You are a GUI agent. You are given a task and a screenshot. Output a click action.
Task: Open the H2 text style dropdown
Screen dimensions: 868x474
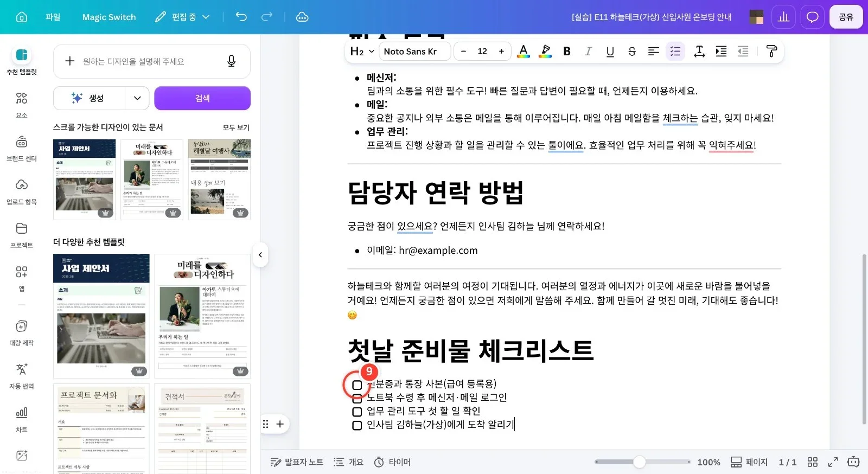coord(362,52)
